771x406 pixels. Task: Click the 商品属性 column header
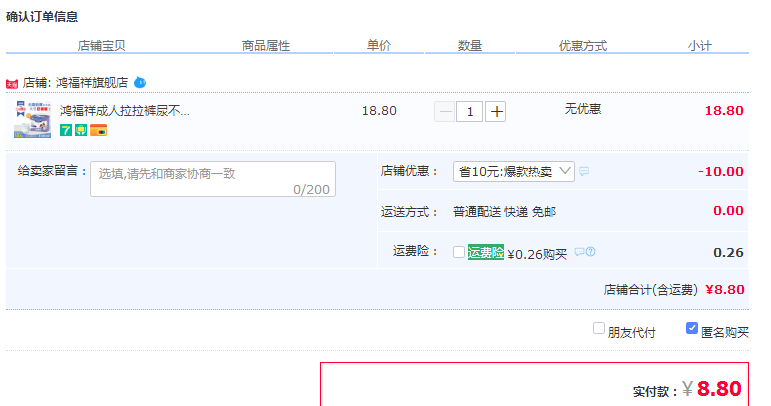click(266, 46)
